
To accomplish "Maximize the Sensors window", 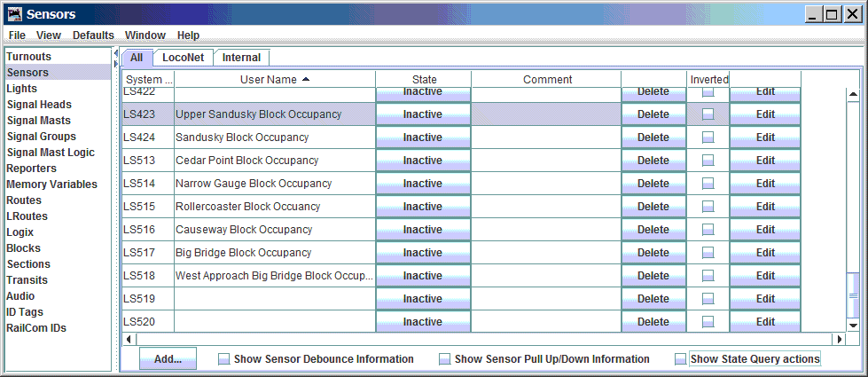I will click(x=832, y=14).
